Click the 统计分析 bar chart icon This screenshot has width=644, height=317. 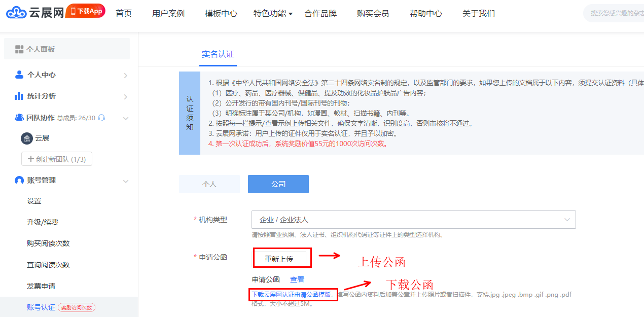click(x=19, y=96)
